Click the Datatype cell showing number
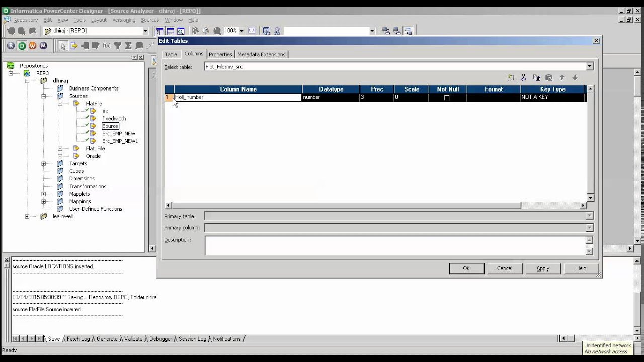Screen dimensions: 644x362 331,97
